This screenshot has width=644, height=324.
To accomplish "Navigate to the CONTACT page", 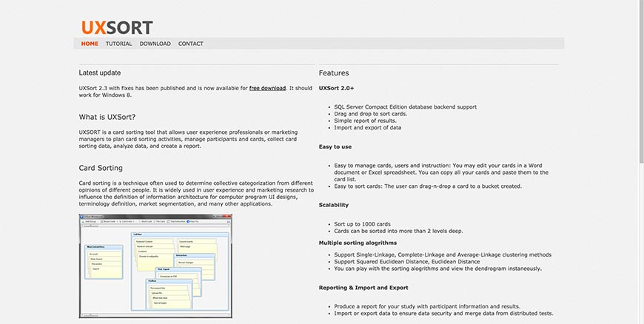I will point(191,44).
